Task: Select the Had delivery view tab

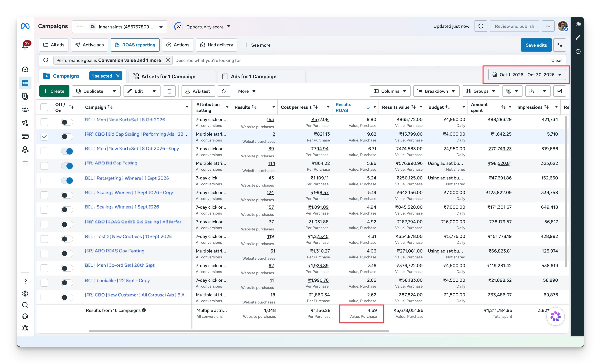Action: click(x=216, y=45)
